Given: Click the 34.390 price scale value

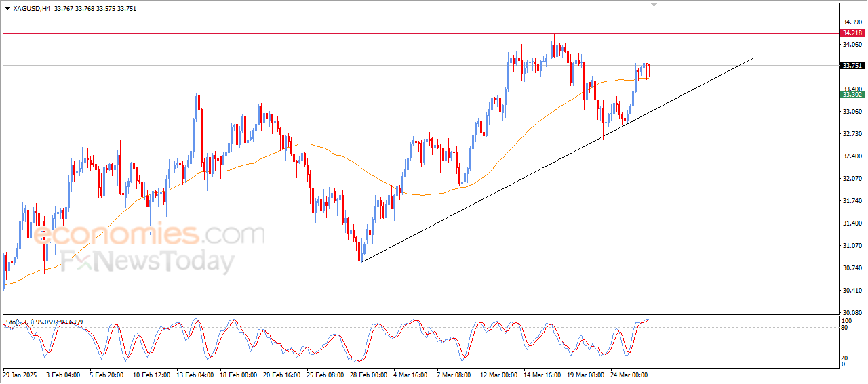Looking at the screenshot, I should click(x=851, y=22).
